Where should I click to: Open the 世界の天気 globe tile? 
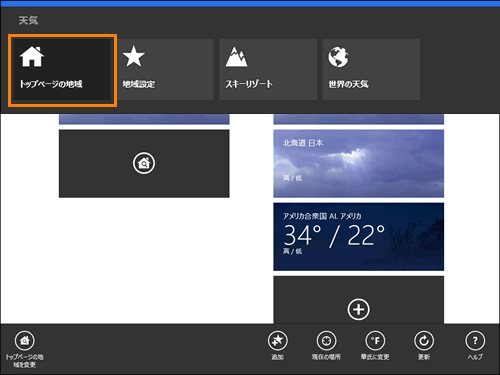[371, 69]
